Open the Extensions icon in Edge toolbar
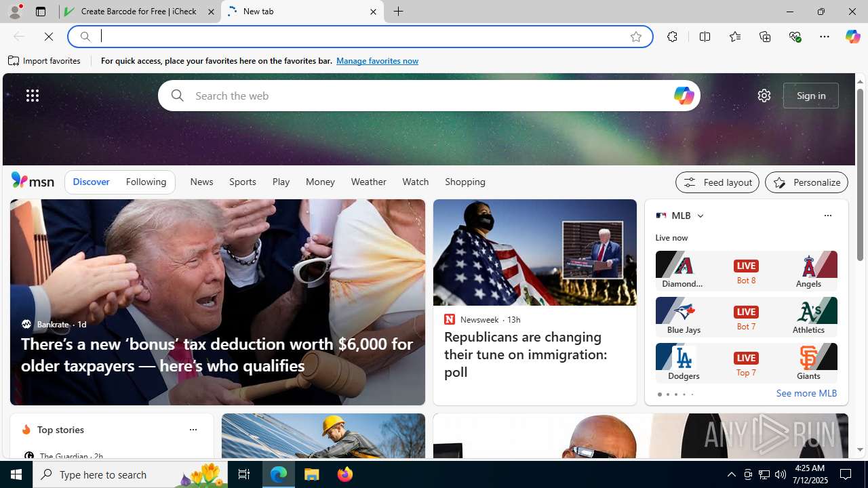 (x=672, y=37)
